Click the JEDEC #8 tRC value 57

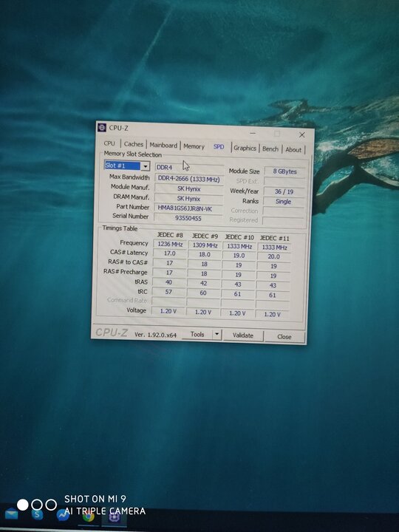168,292
